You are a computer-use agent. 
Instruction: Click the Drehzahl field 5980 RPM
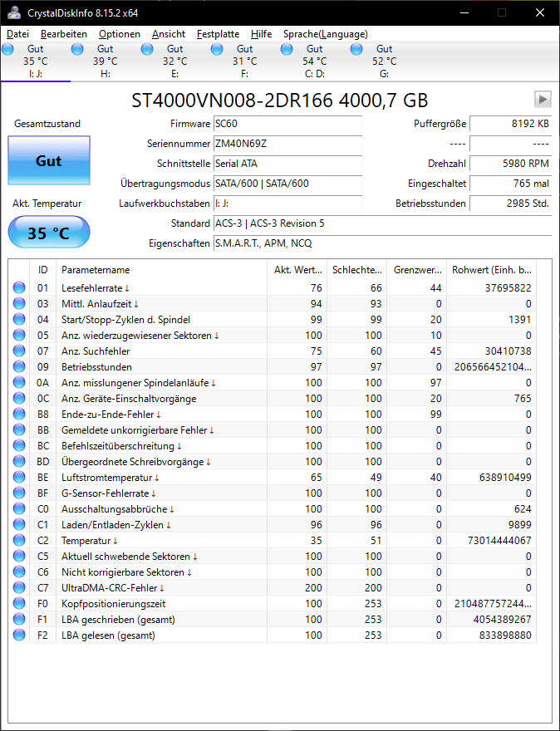pyautogui.click(x=511, y=164)
